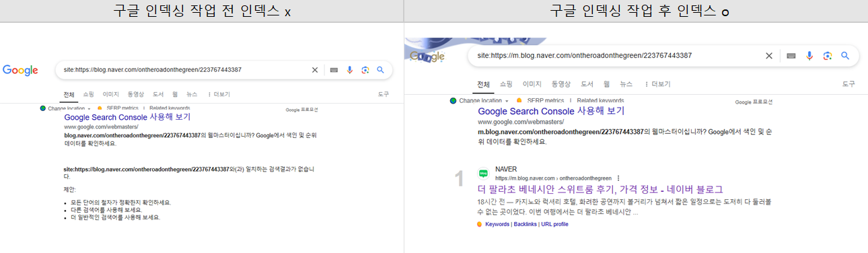Image resolution: width=868 pixels, height=253 pixels.
Task: Select 전체 tab in before-indexing (작업 전) panel
Action: tap(68, 95)
